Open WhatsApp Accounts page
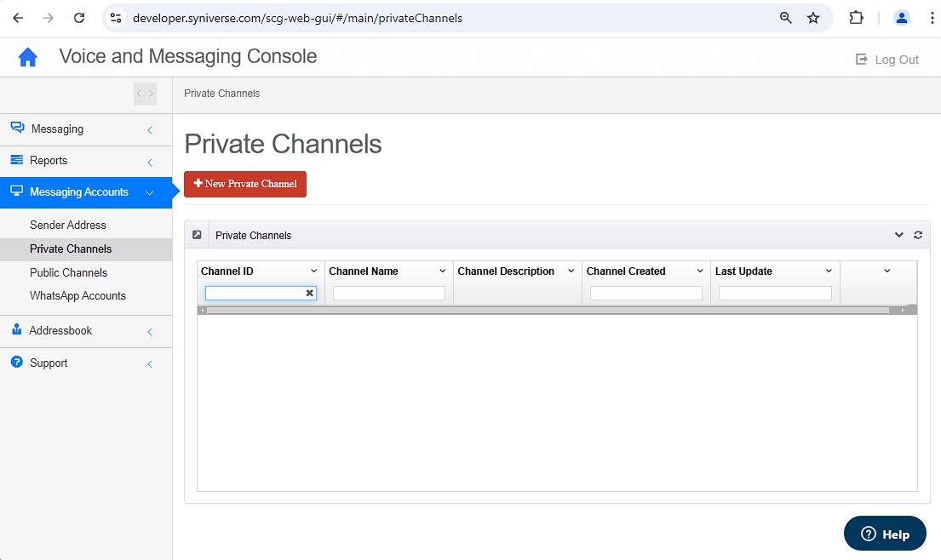This screenshot has height=560, width=941. click(77, 295)
